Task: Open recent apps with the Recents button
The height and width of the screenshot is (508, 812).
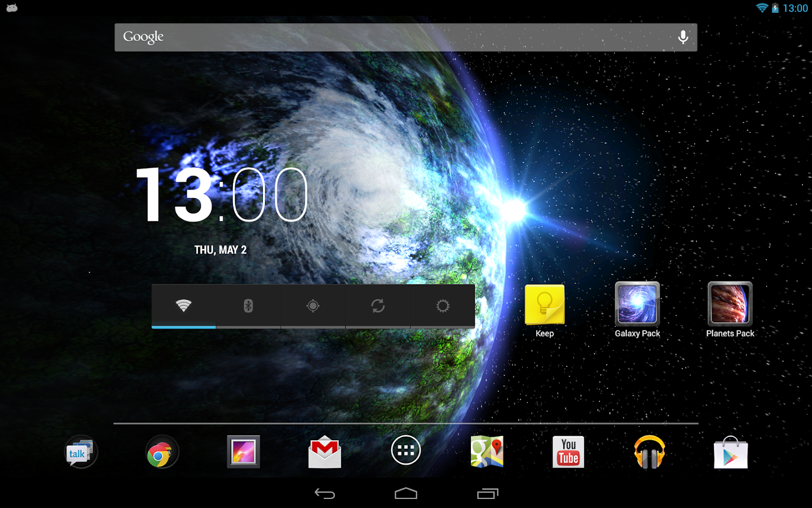Action: (x=487, y=493)
